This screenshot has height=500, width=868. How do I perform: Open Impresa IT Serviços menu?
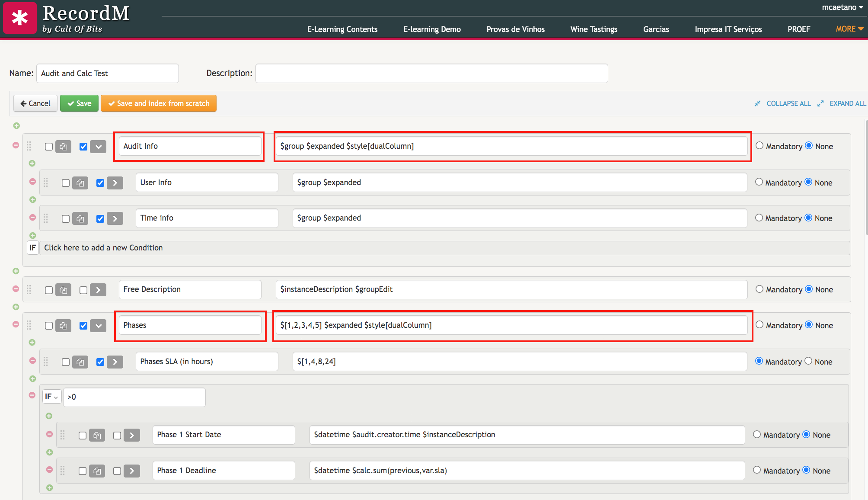[728, 29]
